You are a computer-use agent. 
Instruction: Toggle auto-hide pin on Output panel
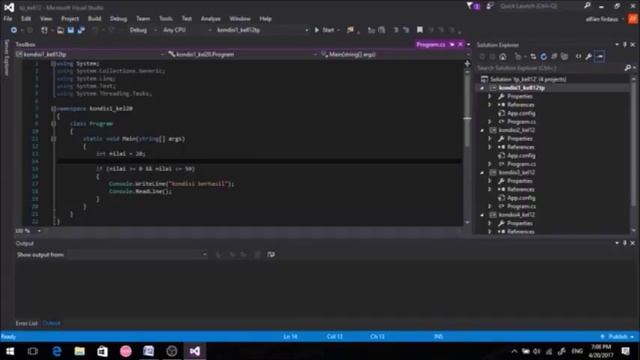pyautogui.click(x=625, y=243)
